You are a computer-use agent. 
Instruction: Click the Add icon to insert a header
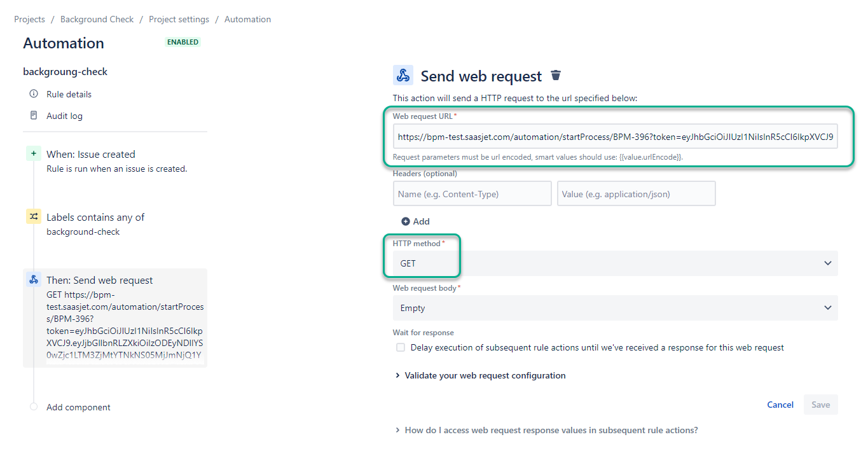[406, 221]
